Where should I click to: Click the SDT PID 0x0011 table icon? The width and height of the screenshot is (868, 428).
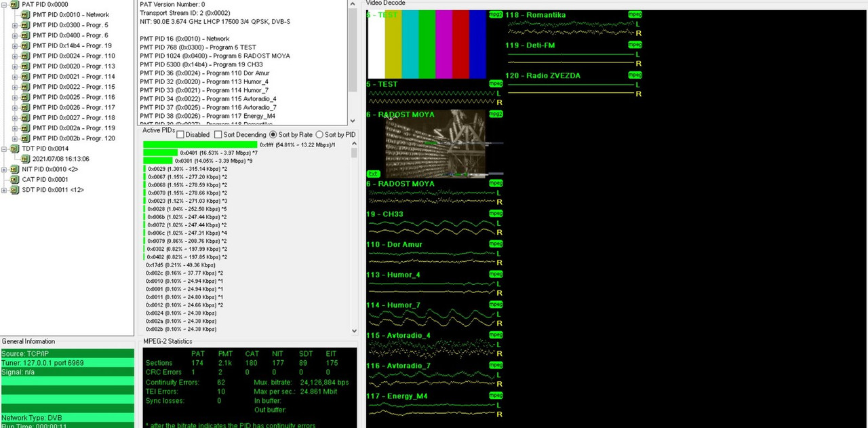pos(15,190)
